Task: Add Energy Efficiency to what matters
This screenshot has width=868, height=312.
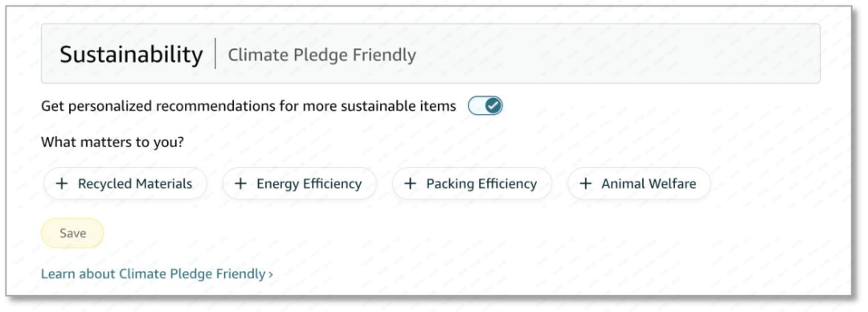Action: 300,184
